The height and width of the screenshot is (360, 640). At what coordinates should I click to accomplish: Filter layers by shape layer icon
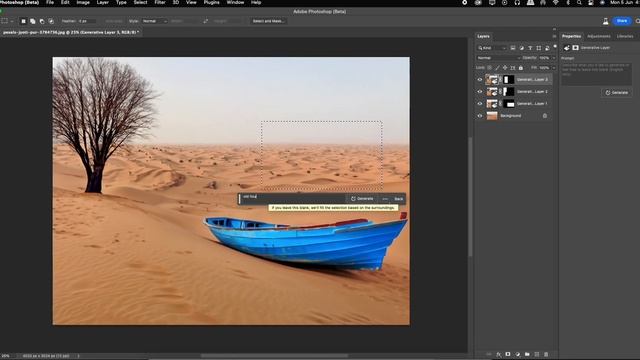click(x=538, y=48)
